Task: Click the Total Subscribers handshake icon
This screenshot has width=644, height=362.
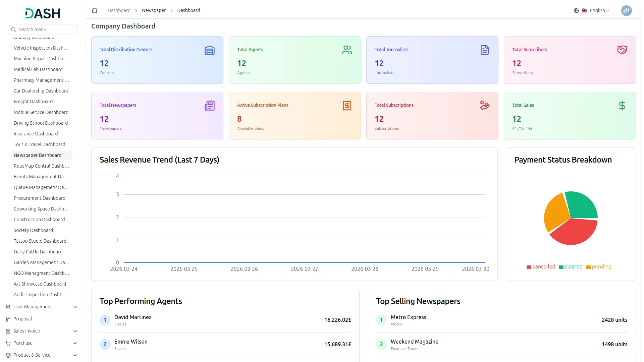Action: pyautogui.click(x=622, y=50)
